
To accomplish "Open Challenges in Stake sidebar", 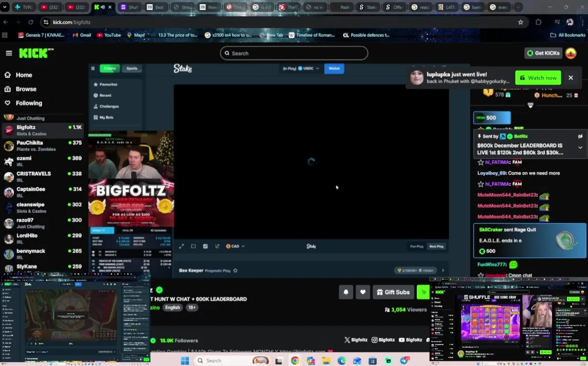I will pyautogui.click(x=106, y=107).
